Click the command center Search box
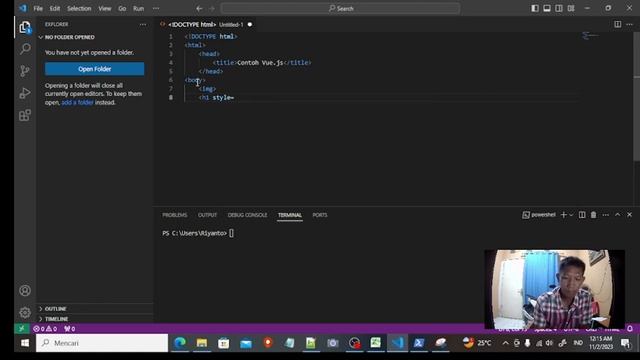This screenshot has width=640, height=360. pos(340,8)
